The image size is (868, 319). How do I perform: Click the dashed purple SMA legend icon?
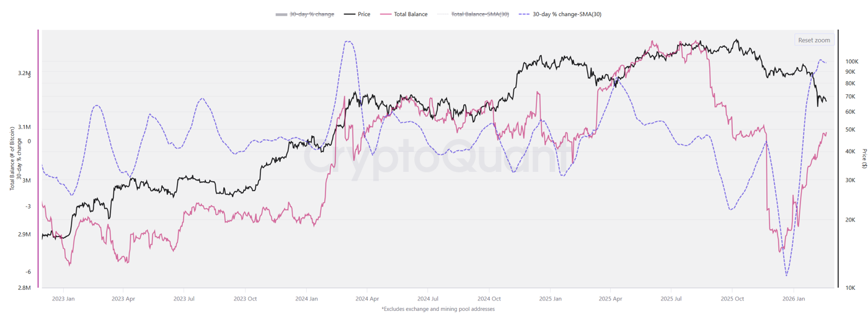click(523, 14)
